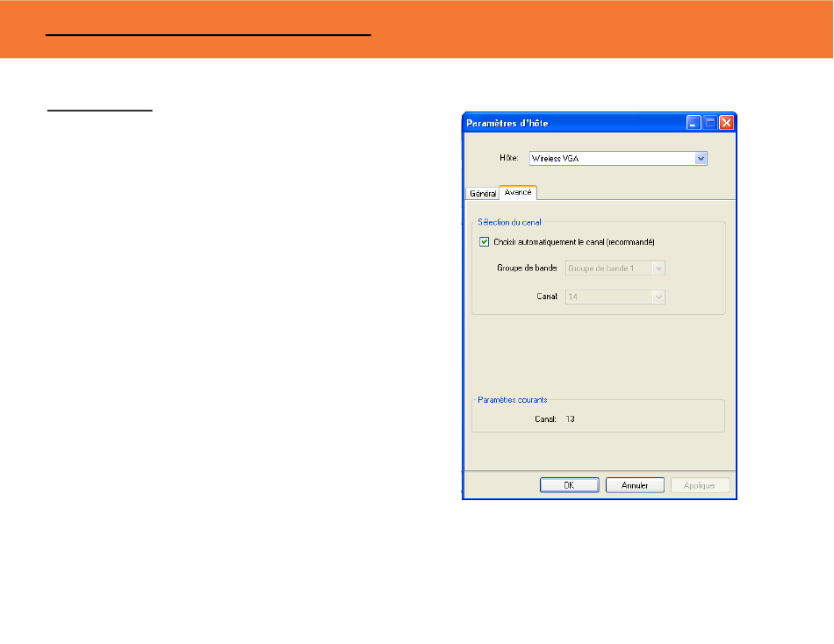Click the greyed-out Appliquer button
This screenshot has height=644, width=834.
(700, 485)
